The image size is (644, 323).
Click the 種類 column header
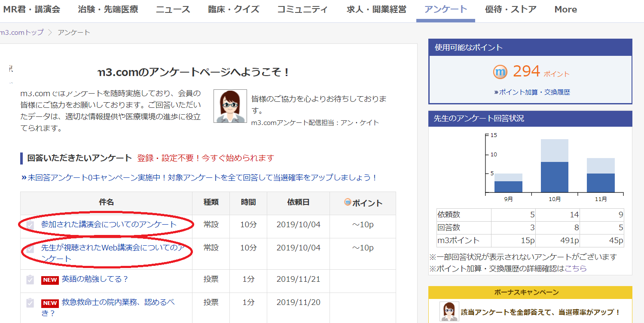211,202
